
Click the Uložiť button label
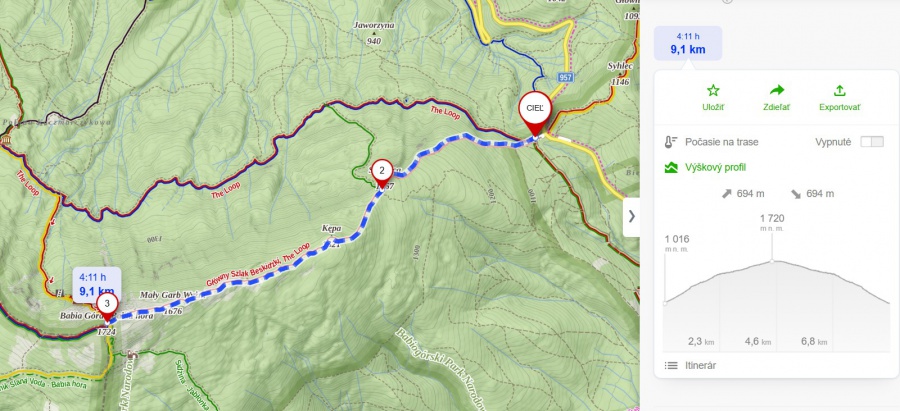point(713,107)
